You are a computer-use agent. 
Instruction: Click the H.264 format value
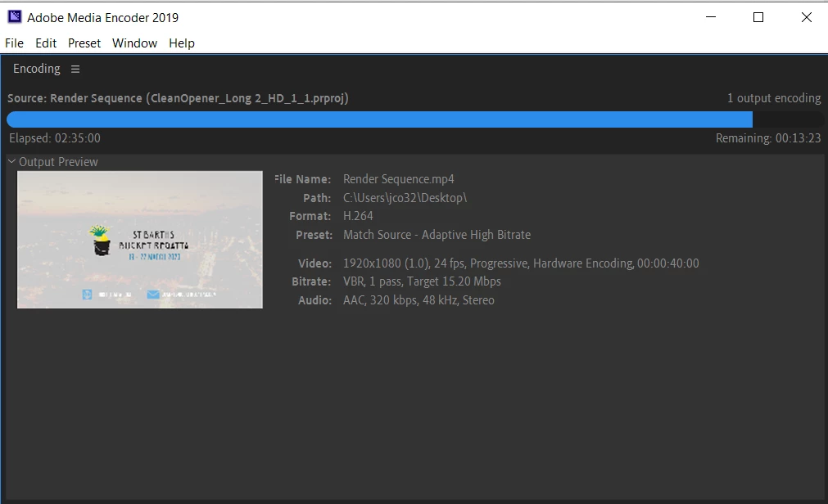click(358, 216)
